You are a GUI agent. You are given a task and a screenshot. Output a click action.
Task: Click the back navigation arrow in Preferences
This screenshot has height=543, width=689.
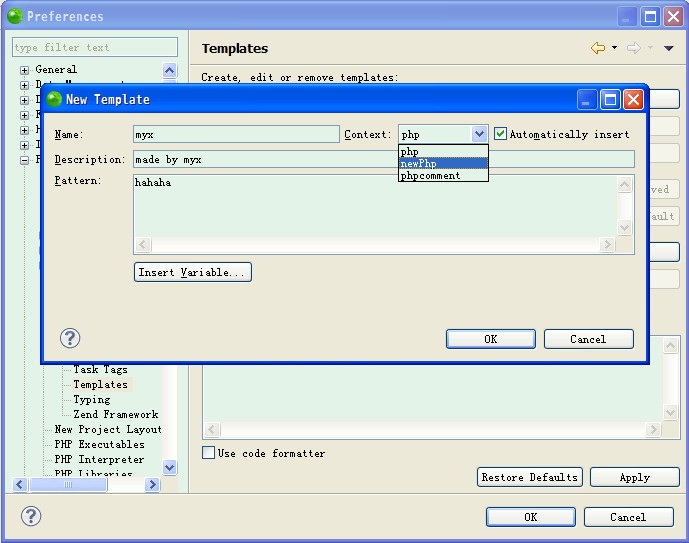(x=598, y=48)
